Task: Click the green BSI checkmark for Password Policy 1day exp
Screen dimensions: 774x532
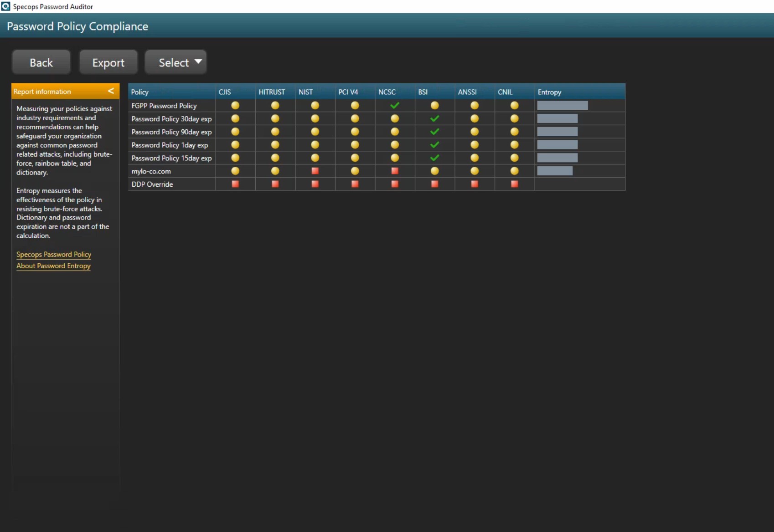Action: [x=435, y=145]
